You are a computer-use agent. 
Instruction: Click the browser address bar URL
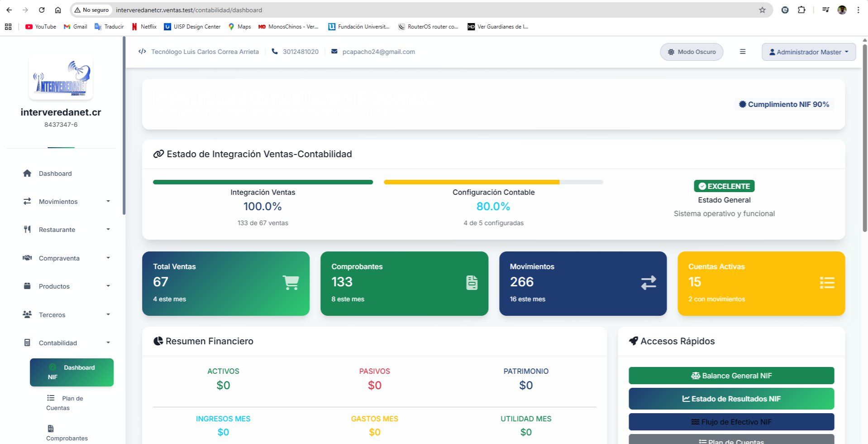(189, 10)
